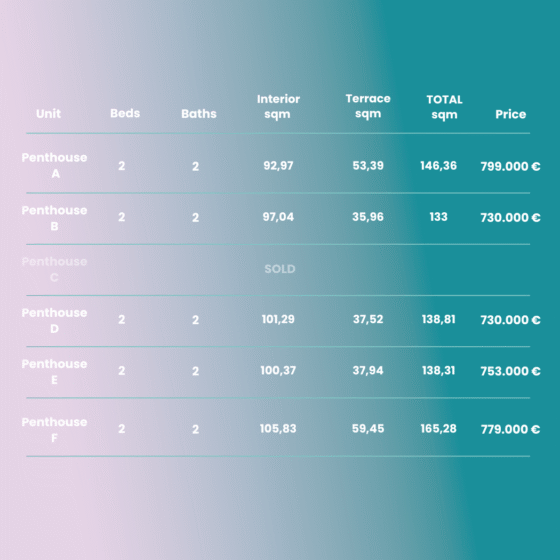Click the 146,36 total sqm value
The image size is (560, 560).
click(x=439, y=166)
